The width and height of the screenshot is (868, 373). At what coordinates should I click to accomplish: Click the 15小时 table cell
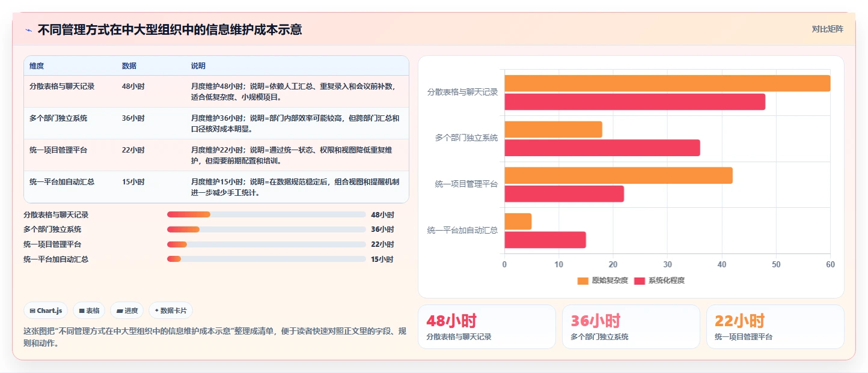pyautogui.click(x=133, y=182)
